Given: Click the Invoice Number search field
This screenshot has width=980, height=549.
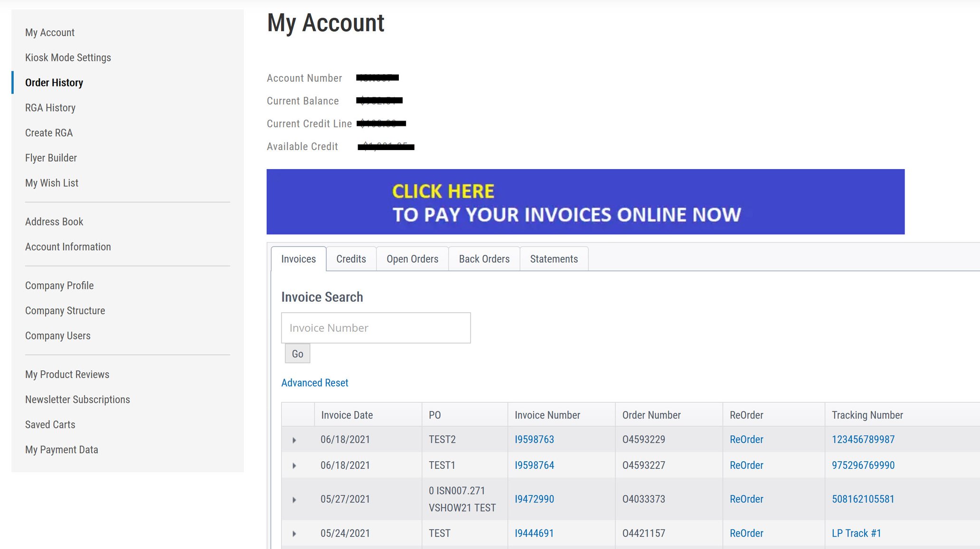Looking at the screenshot, I should pos(376,328).
